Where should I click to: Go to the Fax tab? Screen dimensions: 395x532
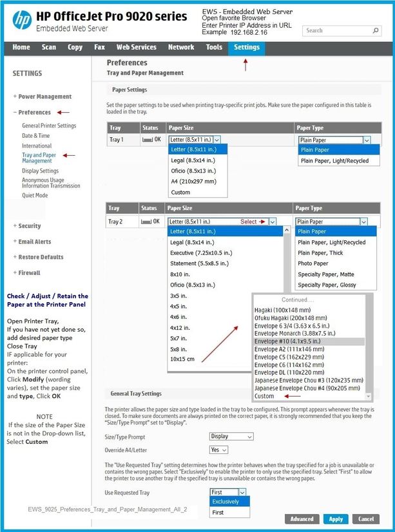(99, 47)
